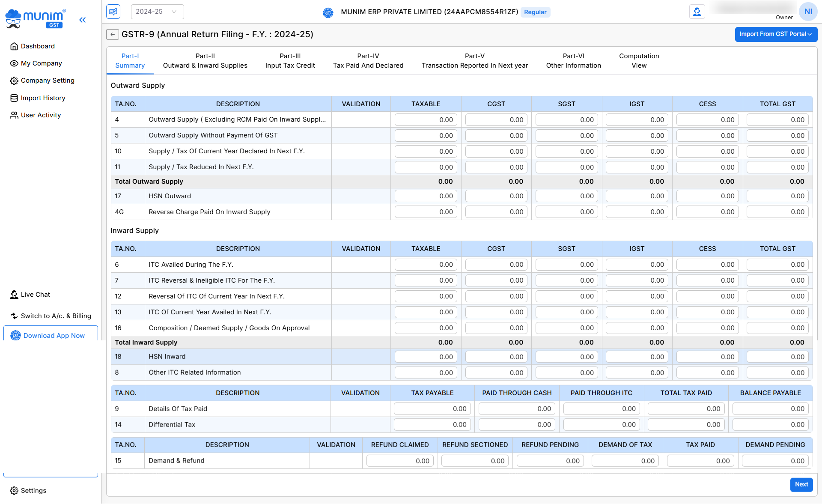Start Live Chat from headset icon
Screen dimensions: 822x504
(14, 295)
